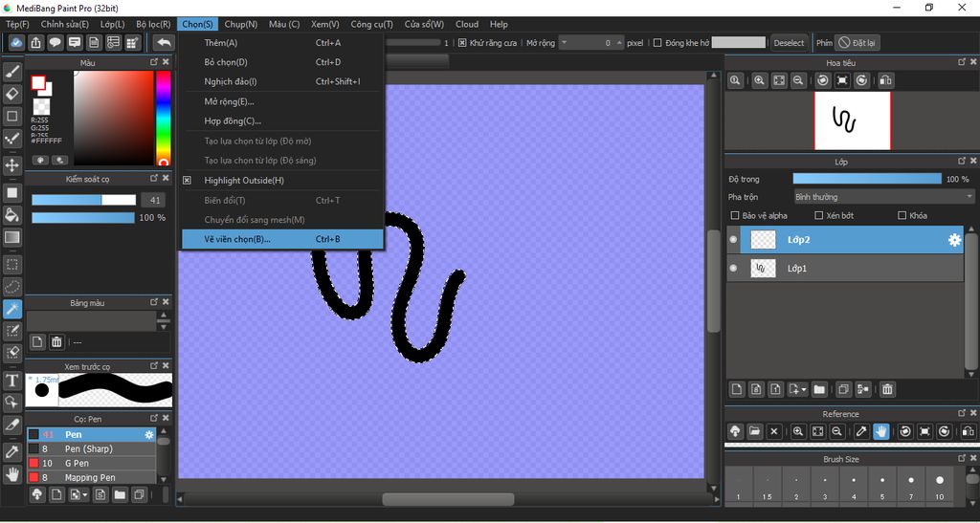Click the rainbow hue strip in Màu panel
Image resolution: width=980 pixels, height=523 pixels.
coord(163,118)
